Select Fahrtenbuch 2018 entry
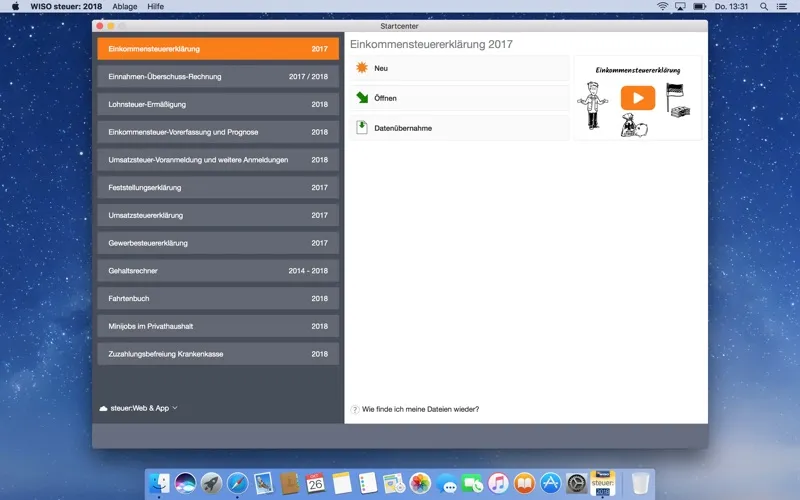The width and height of the screenshot is (800, 500). (218, 298)
